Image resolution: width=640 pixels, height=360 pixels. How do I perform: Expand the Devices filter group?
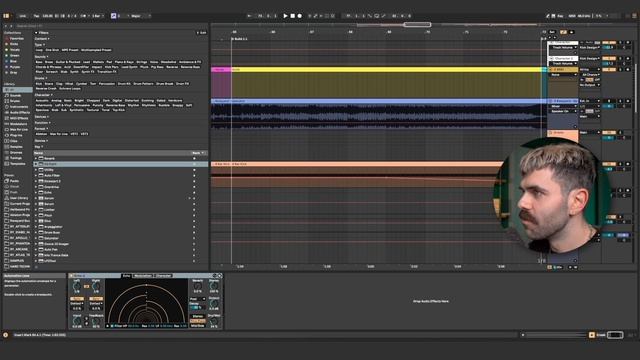pos(42,117)
